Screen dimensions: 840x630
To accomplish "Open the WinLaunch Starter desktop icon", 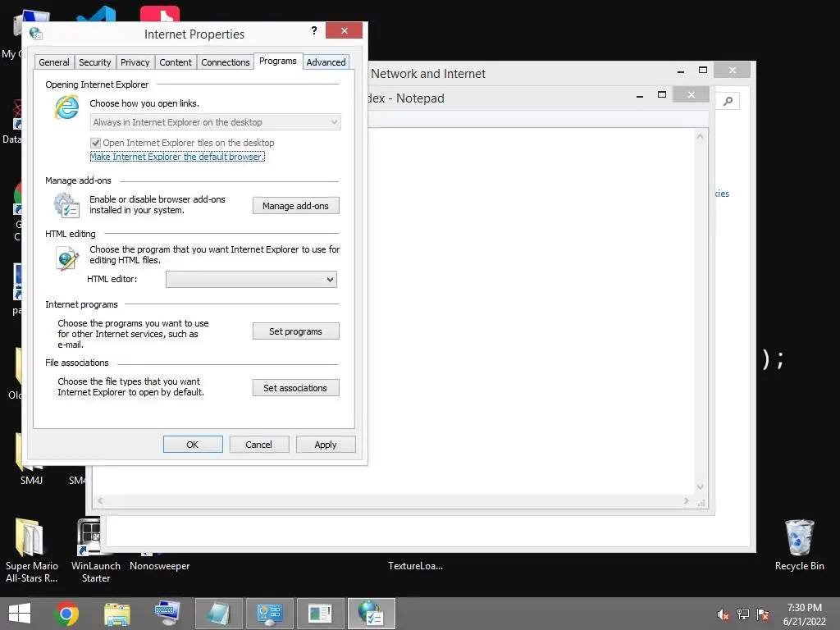I will (x=90, y=537).
